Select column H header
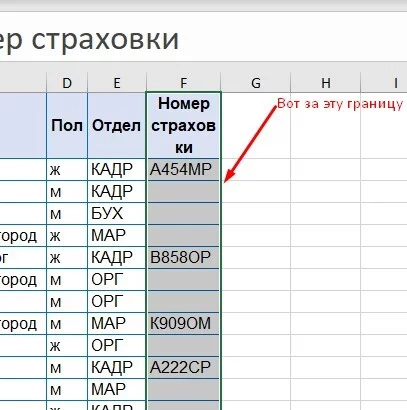407x410 pixels. click(326, 83)
